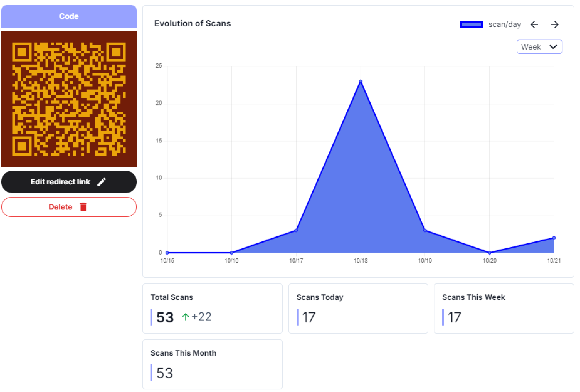Click the Scans This Month card
Screen dimensions: 580x392
(212, 364)
